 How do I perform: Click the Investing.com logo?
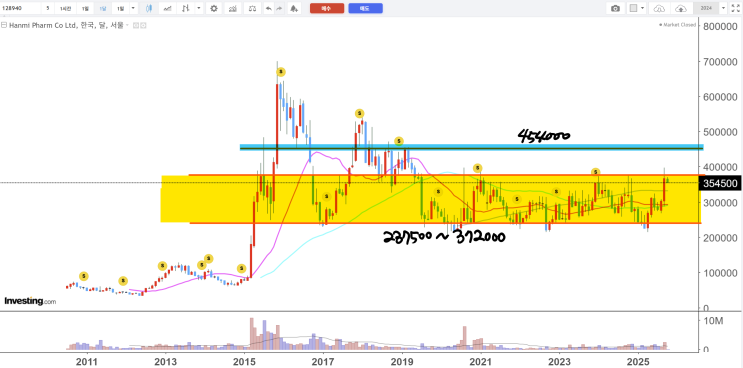(30, 301)
